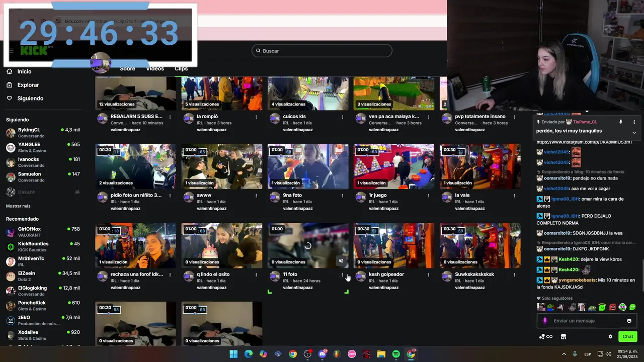644x362 pixels.
Task: Click the emoji picker icon in chat input
Action: 629,321
